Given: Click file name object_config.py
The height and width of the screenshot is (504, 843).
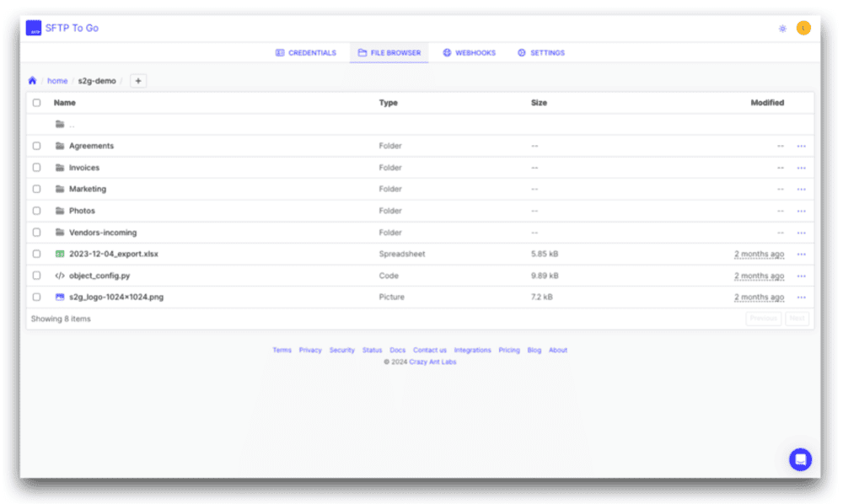Looking at the screenshot, I should 99,276.
